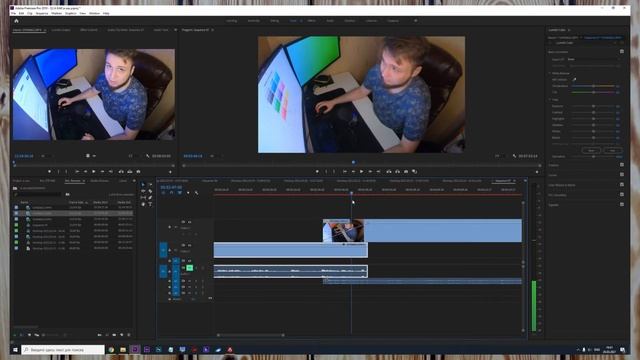Open the Effect Controls panel tab
The width and height of the screenshot is (640, 360).
(89, 30)
